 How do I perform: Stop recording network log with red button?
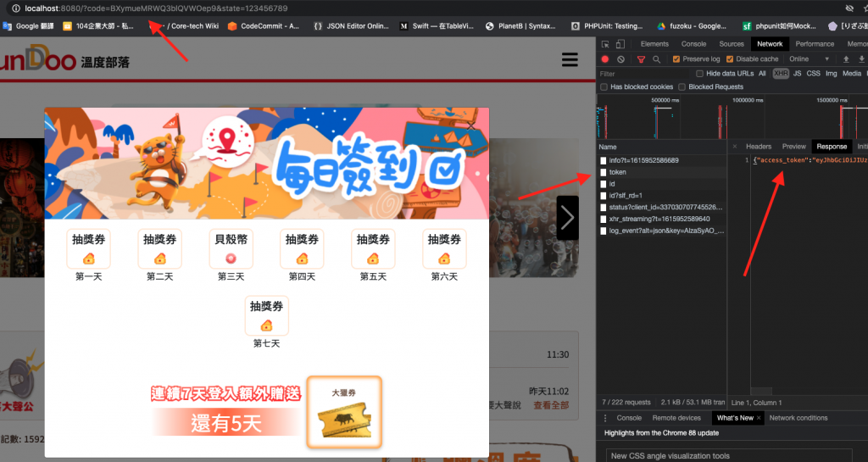point(605,59)
